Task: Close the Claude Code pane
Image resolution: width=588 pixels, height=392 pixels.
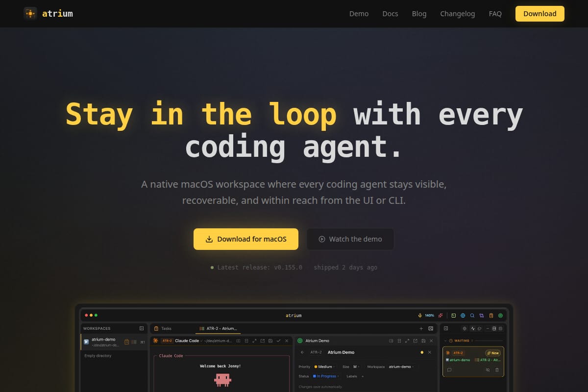Action: coord(287,341)
